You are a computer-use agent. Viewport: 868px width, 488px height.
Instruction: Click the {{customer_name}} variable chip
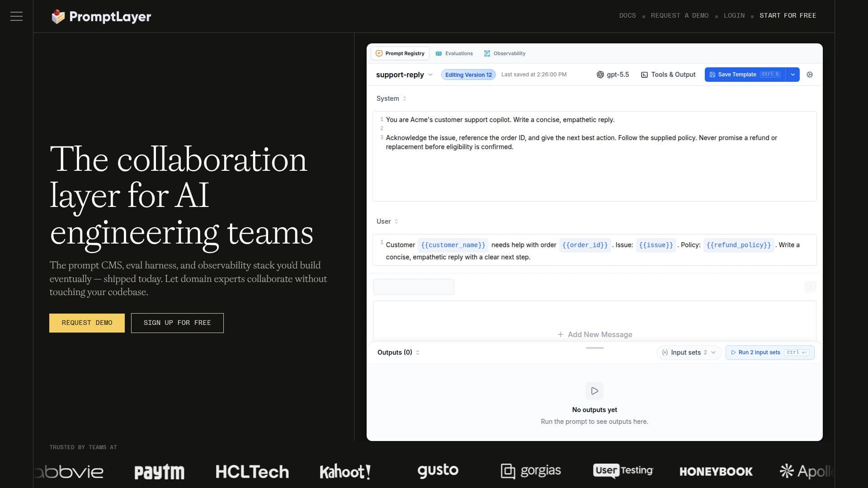[x=453, y=245]
